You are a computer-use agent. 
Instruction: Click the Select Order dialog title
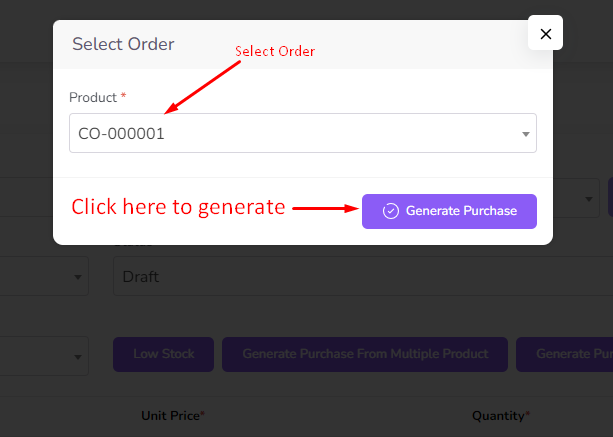point(123,44)
